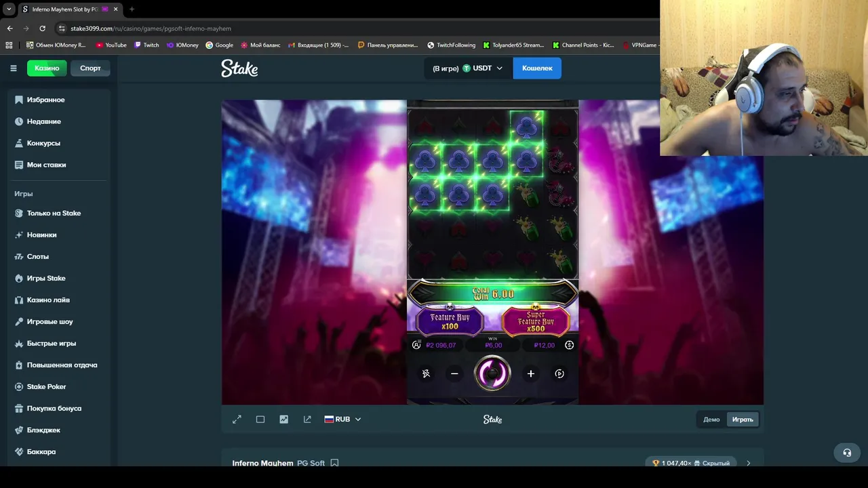Open autoplay spin settings icon

tap(559, 373)
